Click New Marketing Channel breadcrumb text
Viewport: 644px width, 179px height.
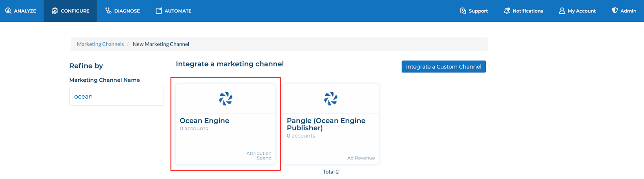click(x=161, y=44)
